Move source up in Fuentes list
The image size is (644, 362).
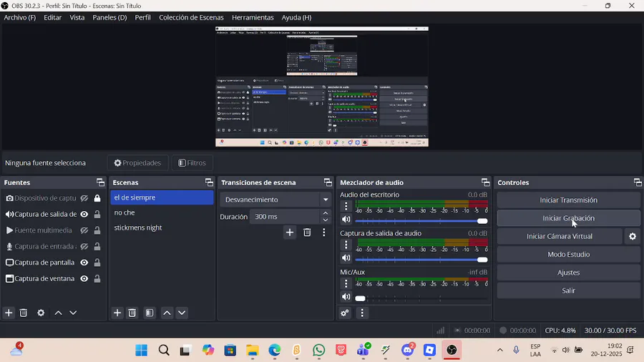tap(59, 313)
